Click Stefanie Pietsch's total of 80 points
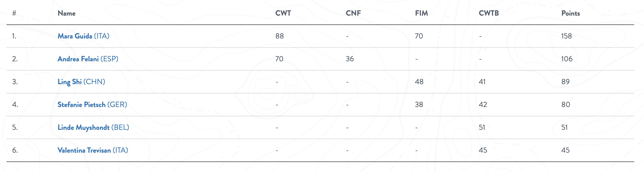Image resolution: width=644 pixels, height=172 pixels. 566,105
